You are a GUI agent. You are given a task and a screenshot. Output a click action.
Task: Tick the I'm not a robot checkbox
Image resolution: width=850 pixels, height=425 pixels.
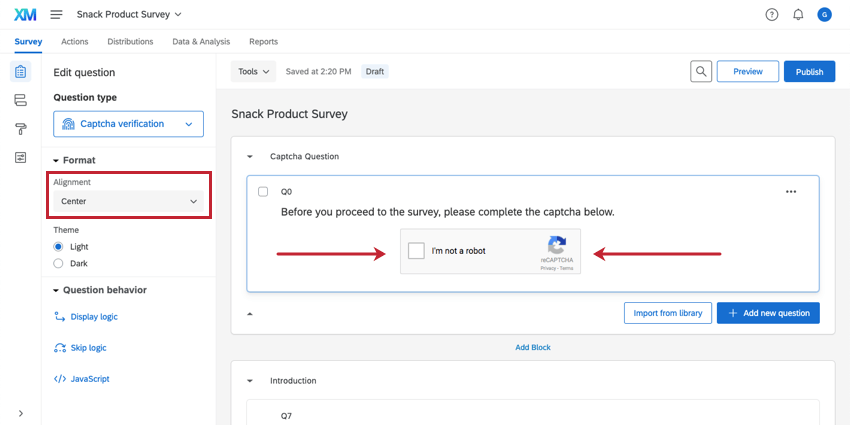coord(417,251)
